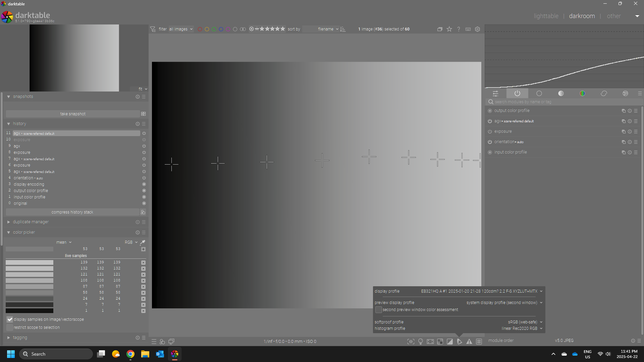The width and height of the screenshot is (644, 362).
Task: Open the gamut check warning icon
Action: tap(469, 342)
